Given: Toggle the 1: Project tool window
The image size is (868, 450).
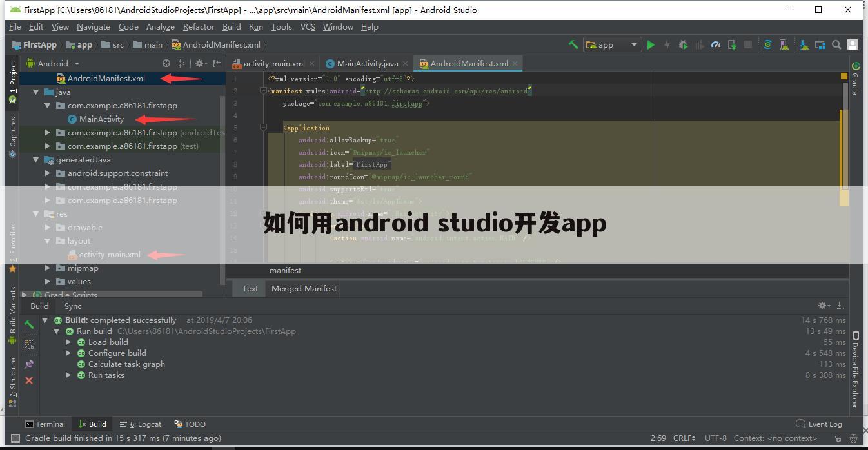Looking at the screenshot, I should click(12, 83).
